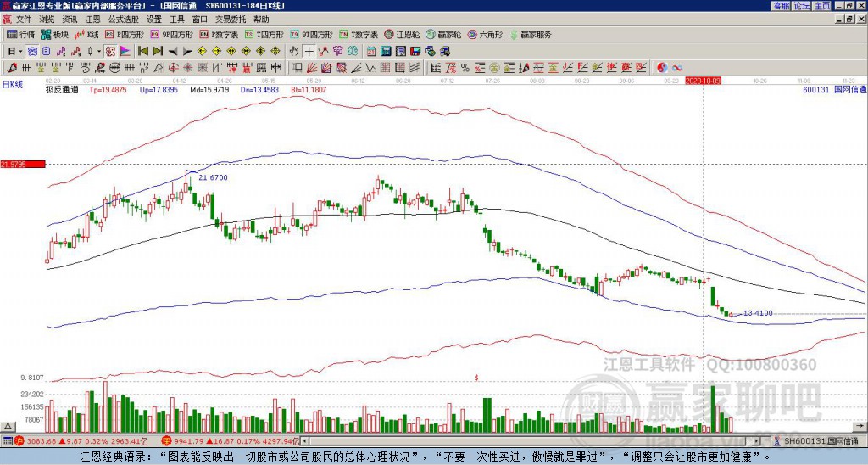The height and width of the screenshot is (465, 868).
Task: Open the 交易委托 menu
Action: click(x=231, y=20)
